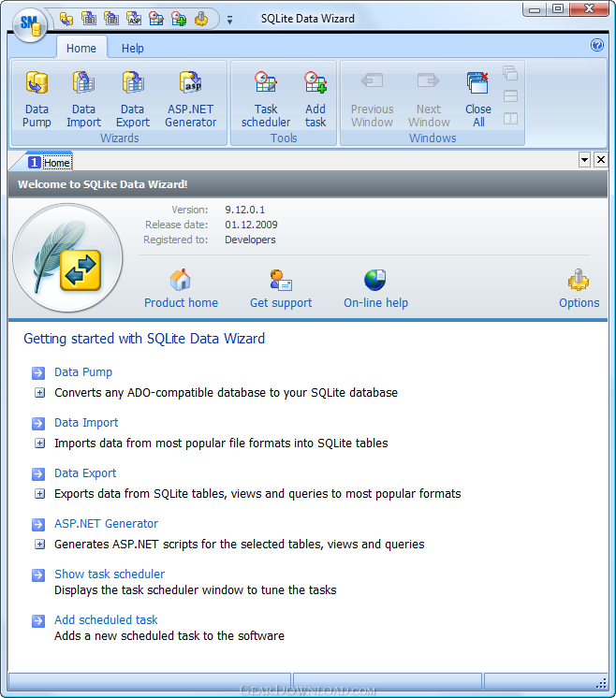Screen dimensions: 616x698
Task: Click the Options gear icon
Action: pos(579,280)
